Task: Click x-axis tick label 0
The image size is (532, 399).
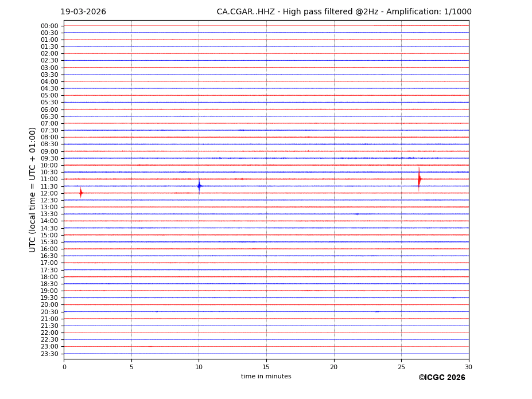Action: coord(64,367)
